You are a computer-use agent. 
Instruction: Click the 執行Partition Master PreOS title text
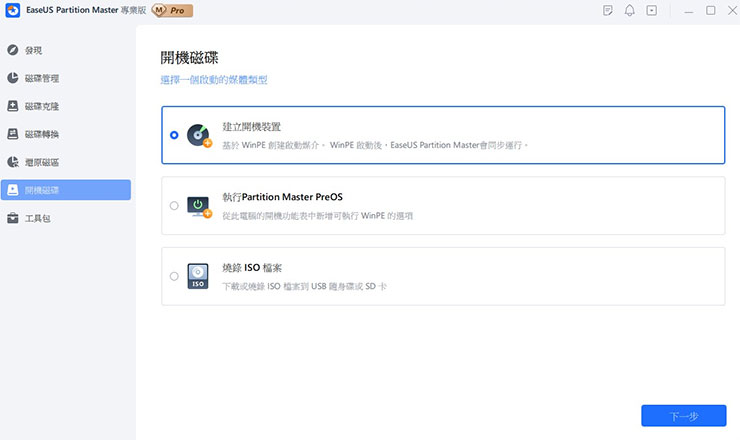click(282, 197)
